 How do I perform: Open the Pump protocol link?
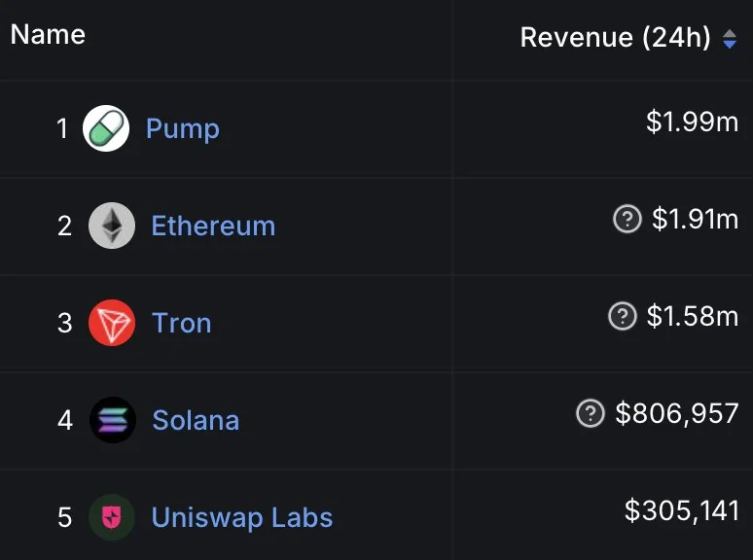[183, 129]
